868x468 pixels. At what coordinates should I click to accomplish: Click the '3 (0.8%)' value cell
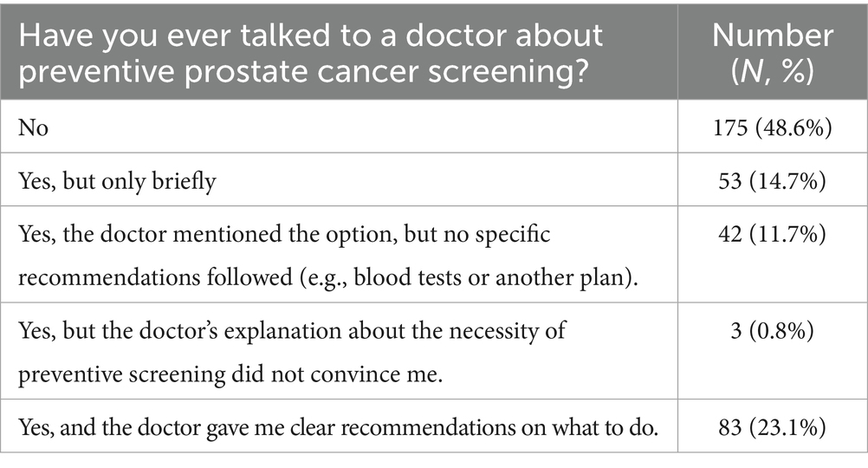tap(772, 329)
